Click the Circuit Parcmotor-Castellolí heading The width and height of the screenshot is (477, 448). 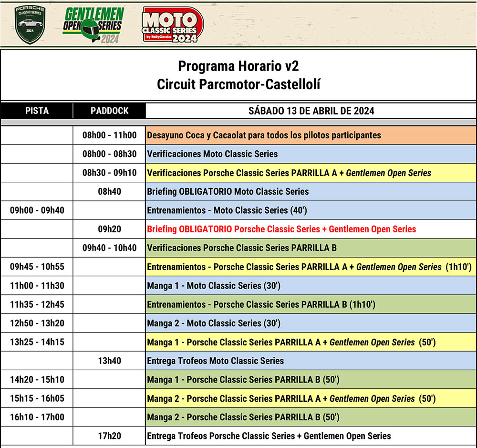coord(238,84)
